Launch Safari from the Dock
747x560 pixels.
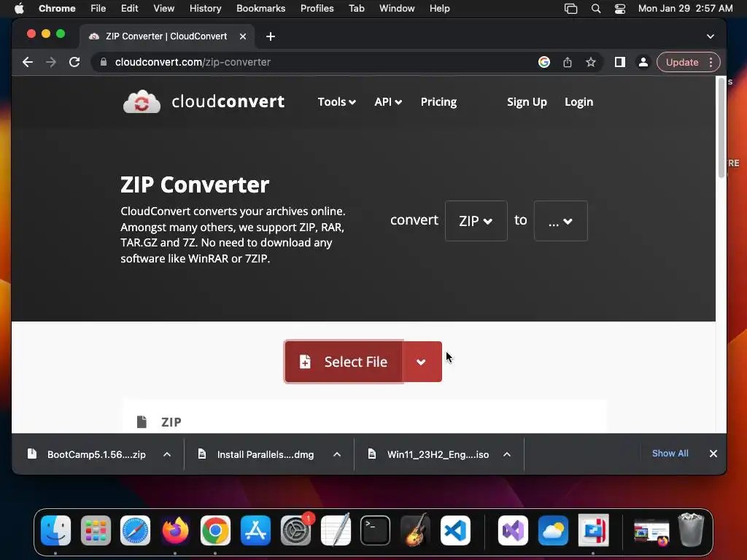pos(135,530)
